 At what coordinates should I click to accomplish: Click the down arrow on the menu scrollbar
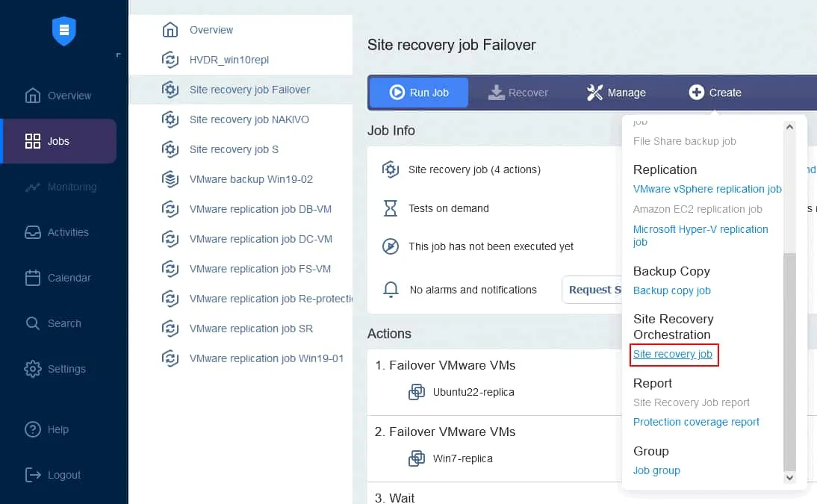789,477
